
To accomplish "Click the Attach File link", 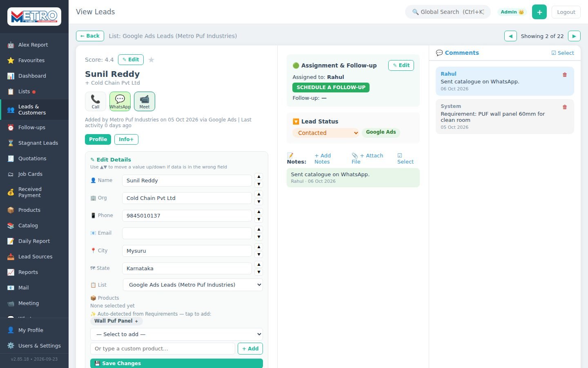I will (x=367, y=159).
